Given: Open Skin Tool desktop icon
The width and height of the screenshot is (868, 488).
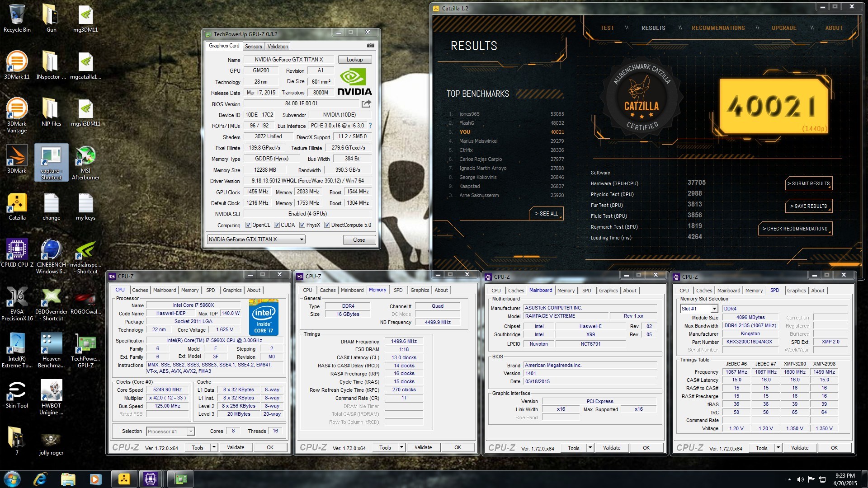Looking at the screenshot, I should [17, 394].
